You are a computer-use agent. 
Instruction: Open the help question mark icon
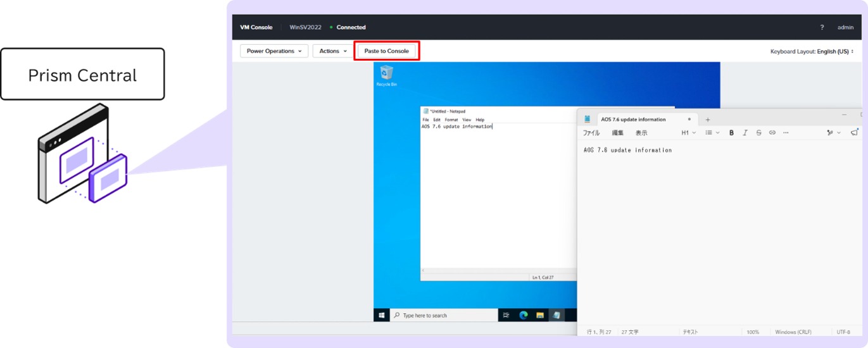pyautogui.click(x=822, y=27)
